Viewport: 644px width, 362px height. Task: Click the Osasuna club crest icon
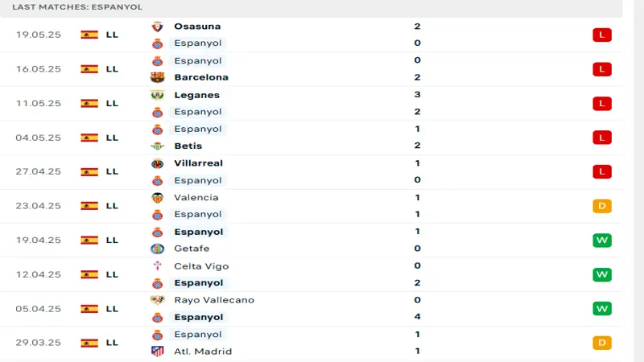157,27
